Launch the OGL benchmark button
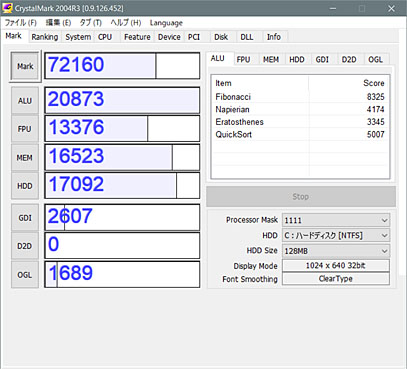 coord(25,275)
